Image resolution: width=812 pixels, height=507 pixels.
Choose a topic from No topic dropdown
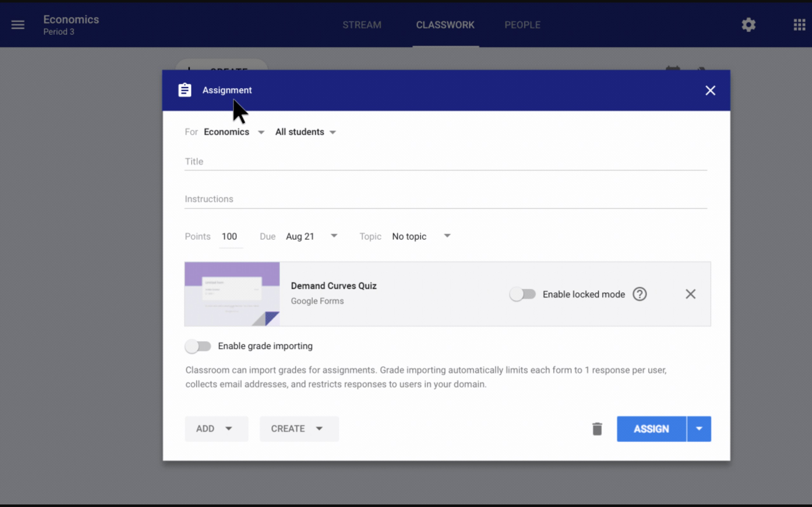click(x=421, y=236)
